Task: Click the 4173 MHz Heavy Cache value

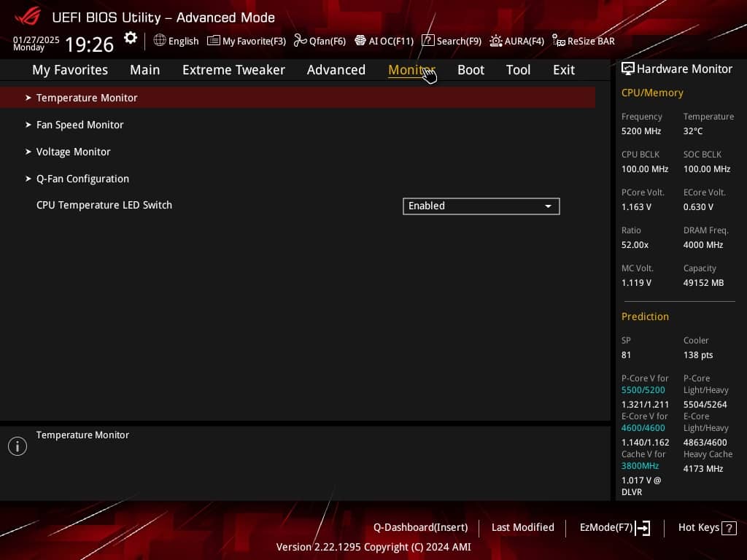Action: (x=703, y=469)
